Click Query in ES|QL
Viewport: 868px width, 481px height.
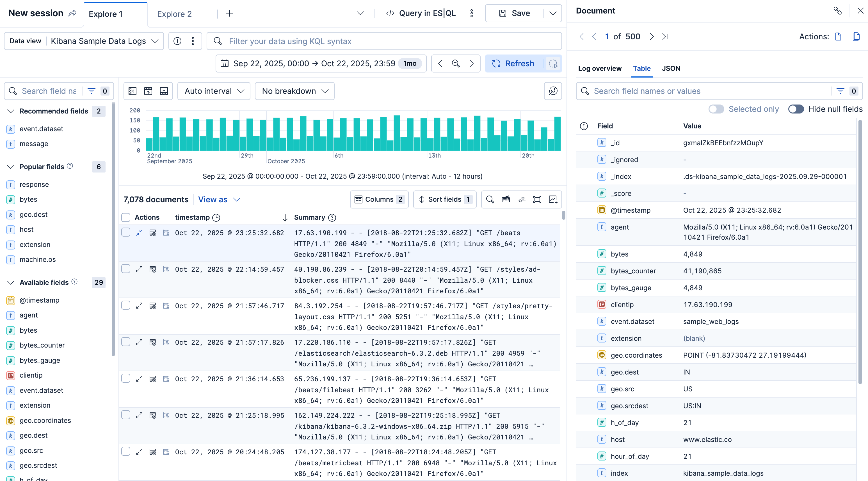pyautogui.click(x=421, y=13)
